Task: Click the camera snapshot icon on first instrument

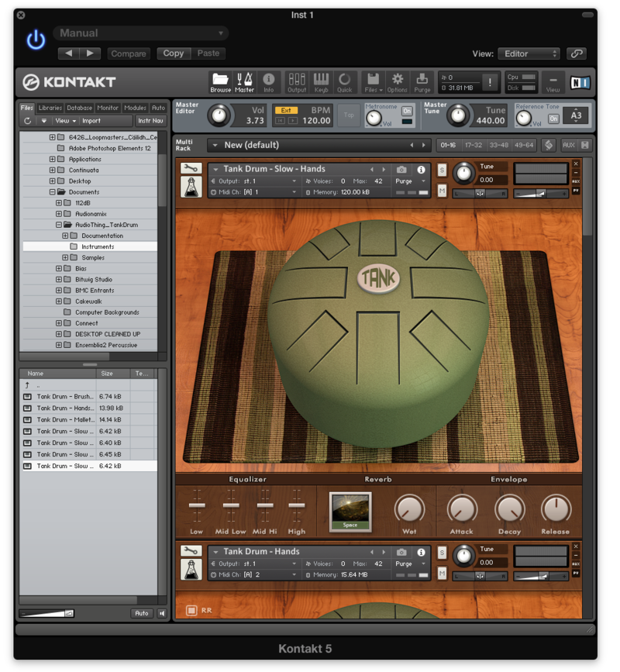Action: (x=401, y=169)
